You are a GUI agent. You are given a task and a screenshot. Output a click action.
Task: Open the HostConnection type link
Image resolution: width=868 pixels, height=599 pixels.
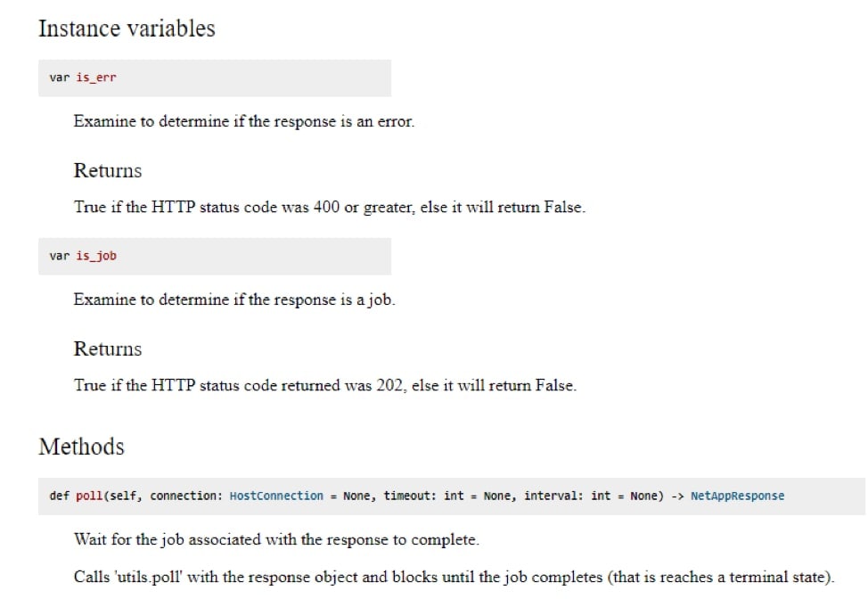click(276, 496)
